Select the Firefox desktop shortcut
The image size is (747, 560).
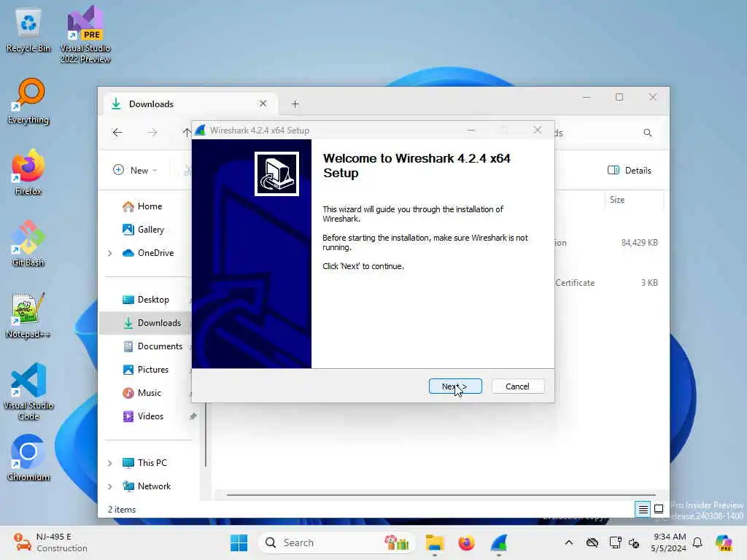coord(28,172)
